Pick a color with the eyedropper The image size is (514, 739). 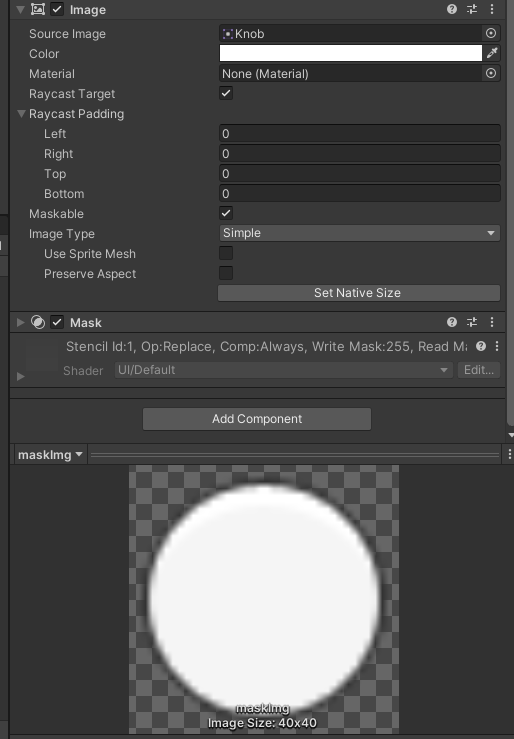(x=492, y=53)
